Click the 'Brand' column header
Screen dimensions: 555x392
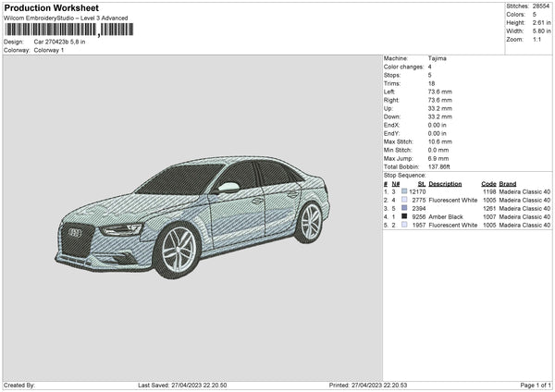click(508, 184)
